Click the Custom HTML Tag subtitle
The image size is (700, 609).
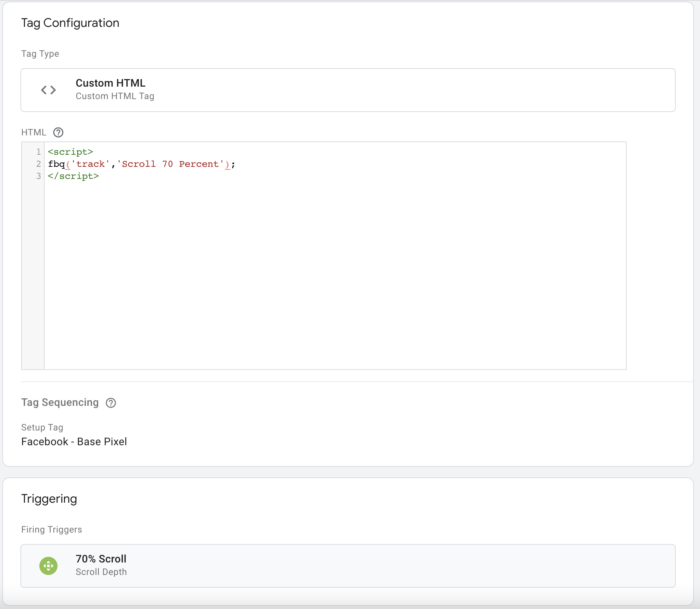pyautogui.click(x=115, y=96)
